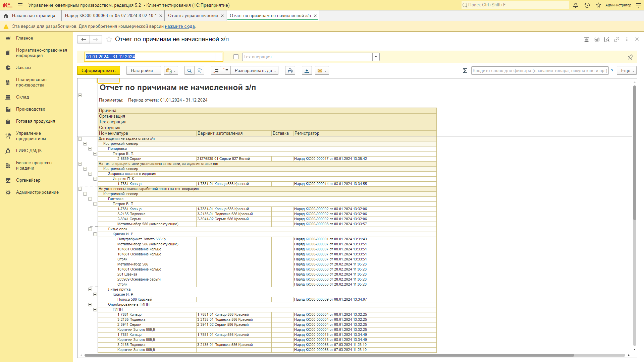Open Настройки... button
The width and height of the screenshot is (644, 362).
pos(144,71)
